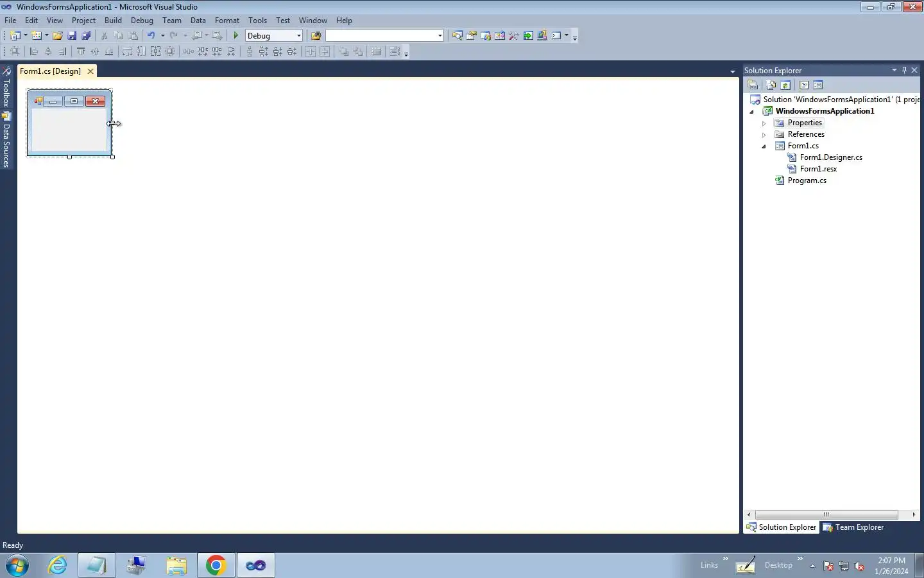Click the Add New Item toolbar icon
This screenshot has height=578, width=924.
(37, 36)
